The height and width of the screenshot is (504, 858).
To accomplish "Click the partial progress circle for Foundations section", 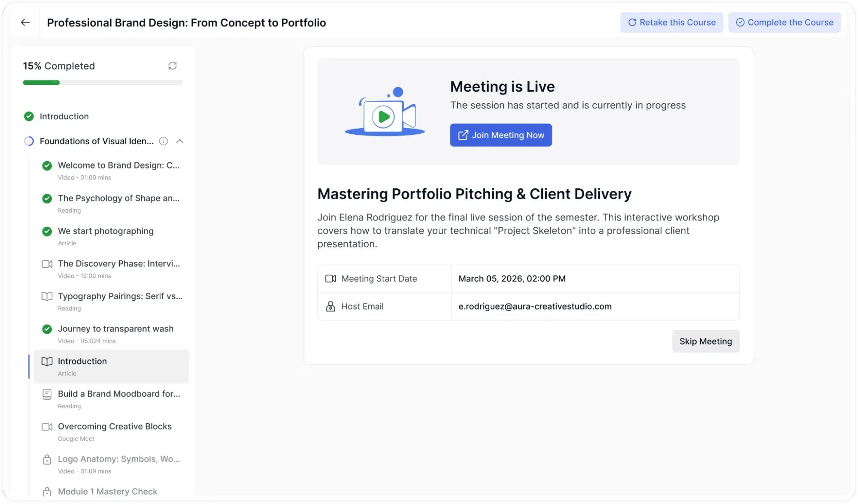I will click(29, 141).
